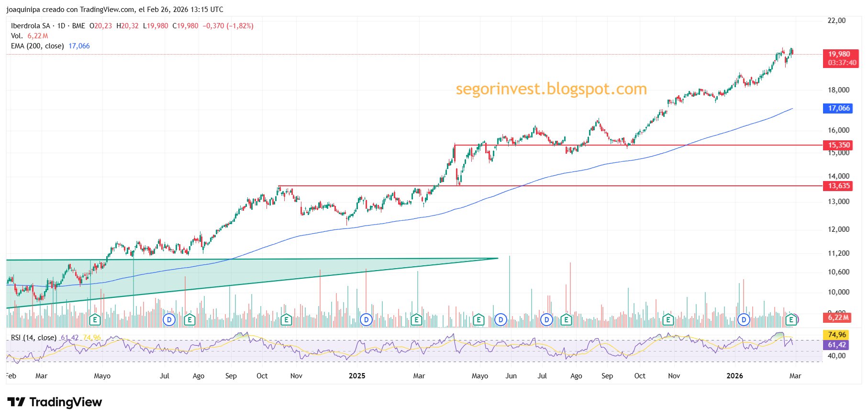The height and width of the screenshot is (420, 868).
Task: Click the 14,000 price axis tick
Action: tap(838, 176)
